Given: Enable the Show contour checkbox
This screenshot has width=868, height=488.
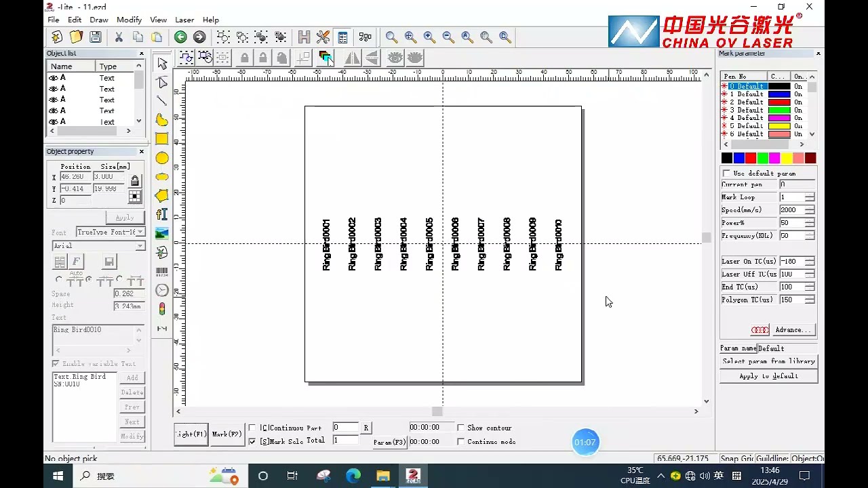Looking at the screenshot, I should [x=461, y=428].
